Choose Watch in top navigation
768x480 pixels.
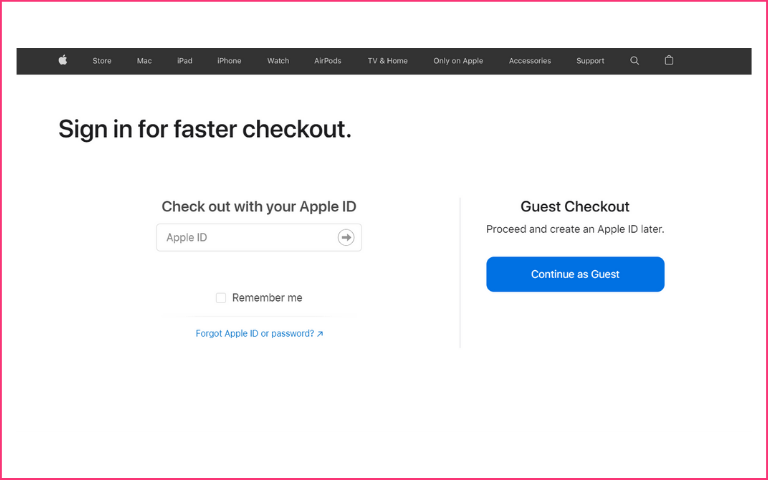[278, 61]
